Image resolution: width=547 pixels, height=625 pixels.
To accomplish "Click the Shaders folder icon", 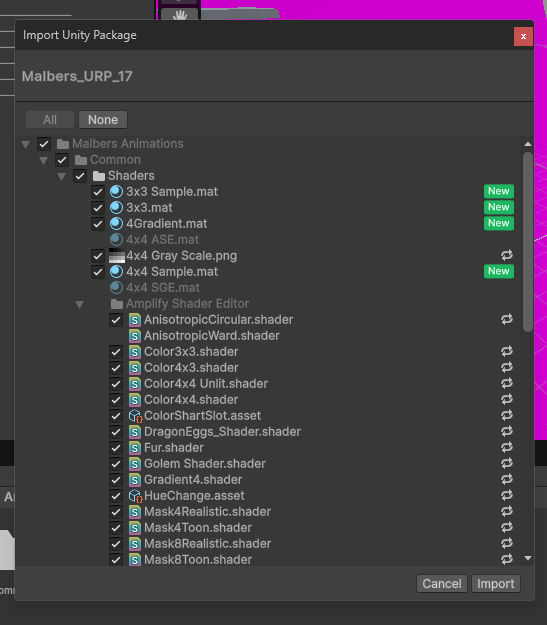I will point(98,176).
